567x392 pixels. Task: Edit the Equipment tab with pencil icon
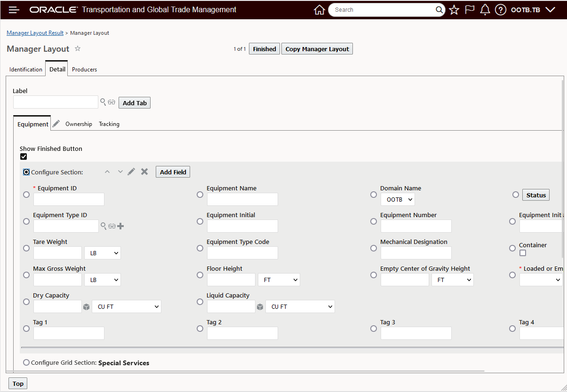tap(56, 124)
